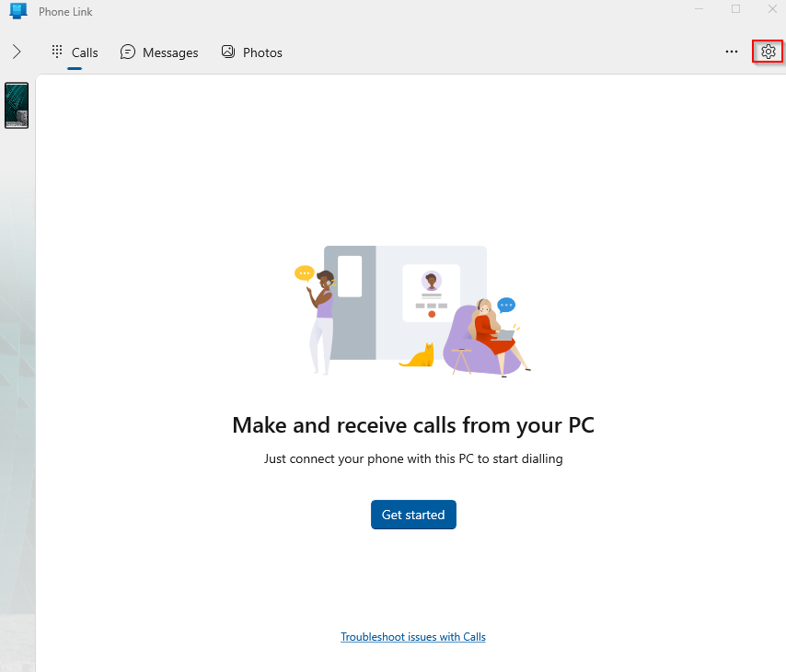Screen dimensions: 786x672
Task: Click the 'Make and receive calls from your PC' heading
Action: click(x=413, y=425)
